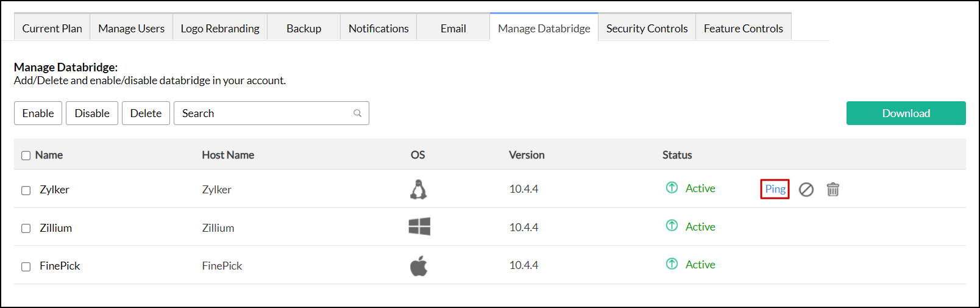Click Zylker's green active status arrow icon
Screen dimensions: 980x308
(672, 188)
